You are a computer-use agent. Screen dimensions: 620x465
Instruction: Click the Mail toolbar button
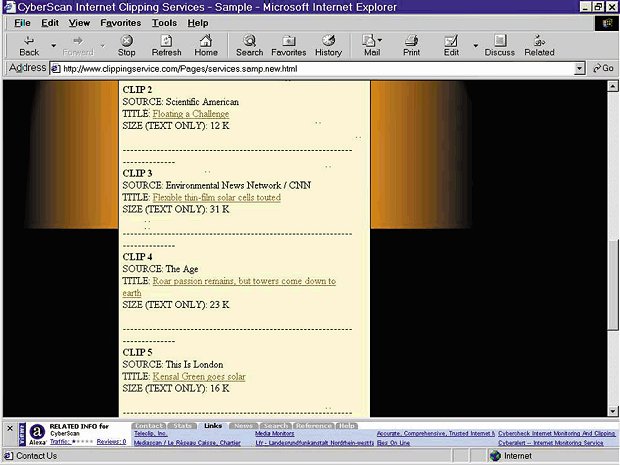pyautogui.click(x=372, y=46)
